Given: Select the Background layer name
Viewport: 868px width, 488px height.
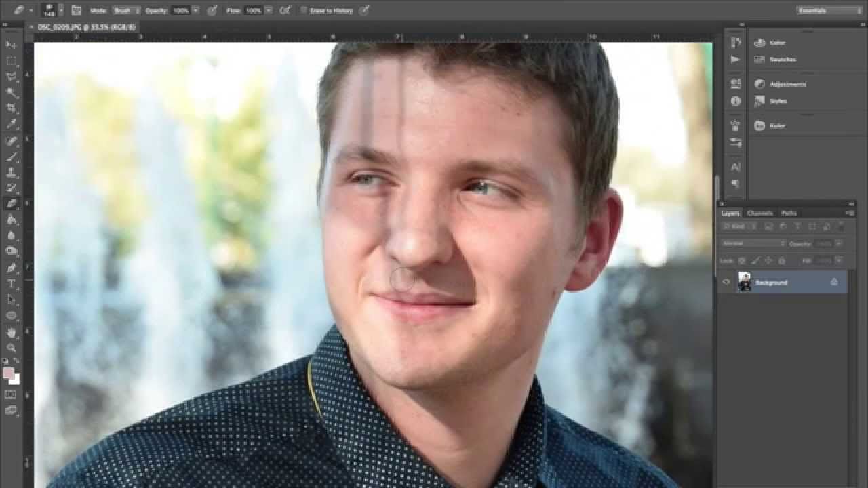Looking at the screenshot, I should pos(772,282).
